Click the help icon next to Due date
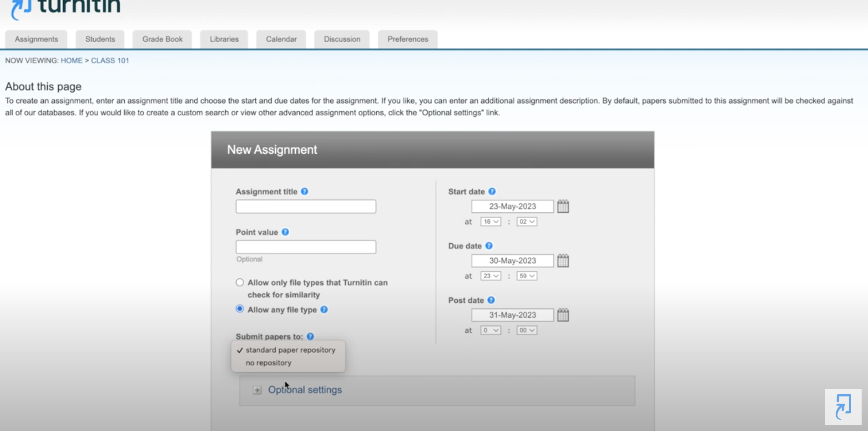 coord(489,246)
